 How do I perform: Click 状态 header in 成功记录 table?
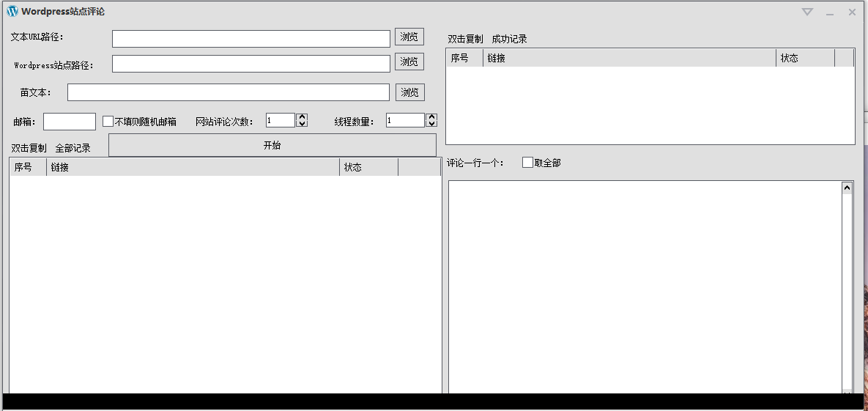click(x=806, y=58)
